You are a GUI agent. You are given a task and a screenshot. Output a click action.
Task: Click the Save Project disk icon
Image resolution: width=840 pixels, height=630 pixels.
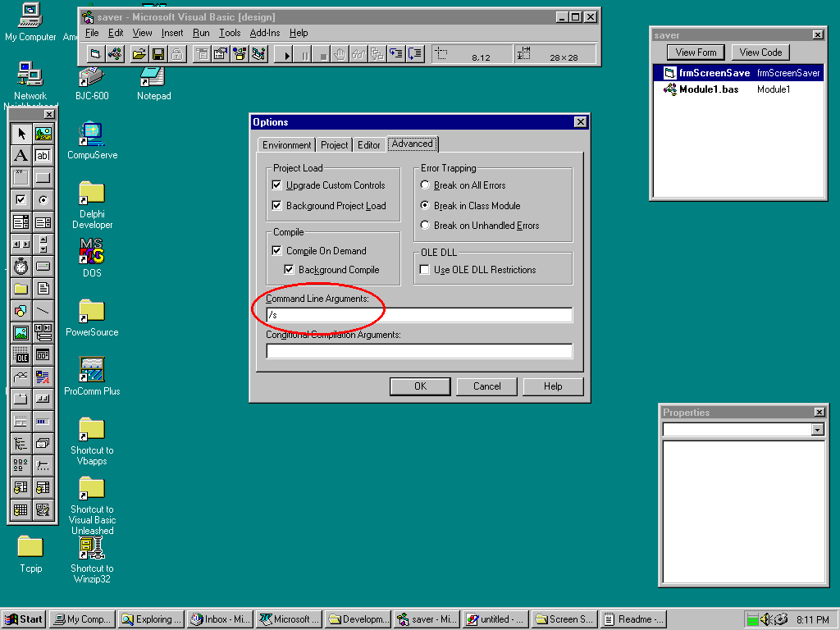click(157, 54)
